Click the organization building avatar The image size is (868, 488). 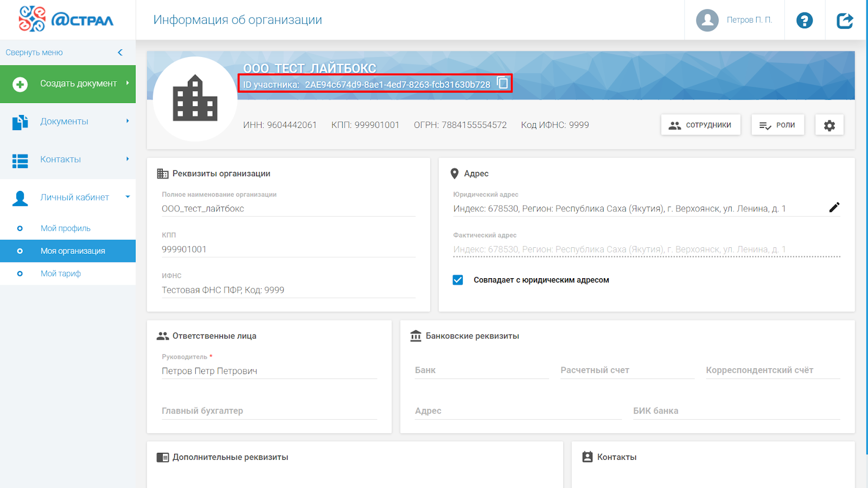[x=195, y=99]
